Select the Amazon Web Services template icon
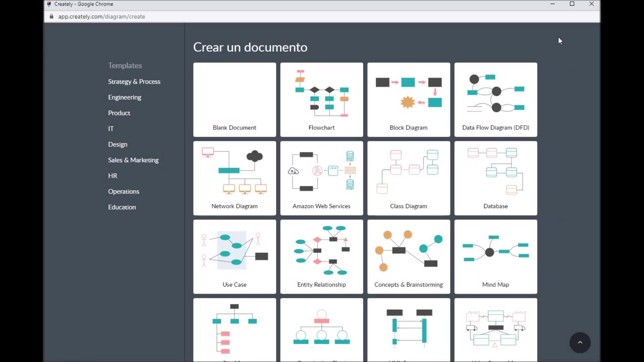The image size is (644, 362). [x=321, y=172]
